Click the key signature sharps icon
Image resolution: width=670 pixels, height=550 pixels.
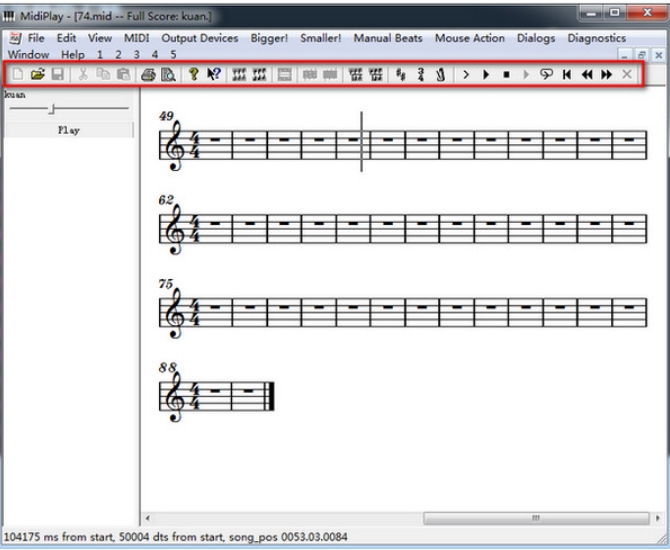401,75
